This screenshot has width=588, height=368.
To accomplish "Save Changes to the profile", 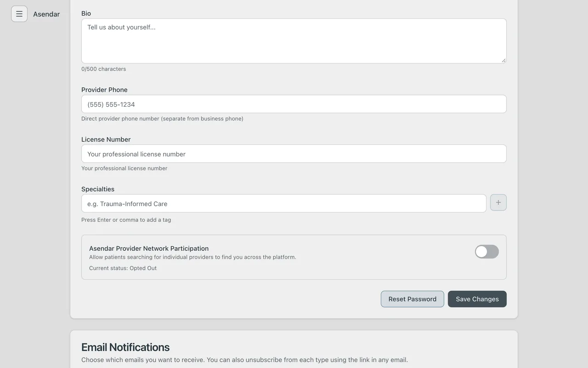I will pyautogui.click(x=477, y=299).
